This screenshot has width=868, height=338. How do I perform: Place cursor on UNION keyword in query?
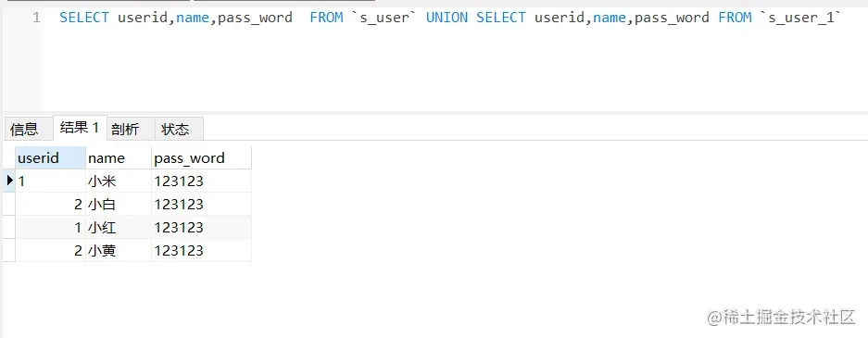[x=447, y=18]
